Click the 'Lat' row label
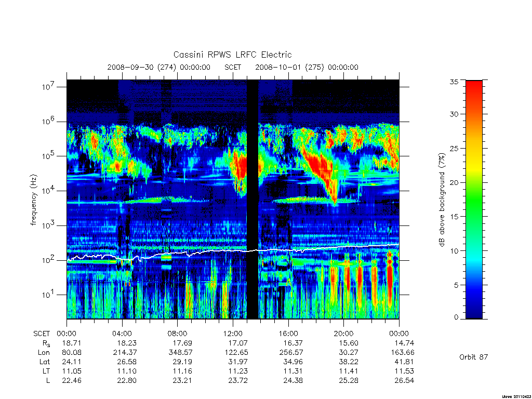 pos(45,362)
